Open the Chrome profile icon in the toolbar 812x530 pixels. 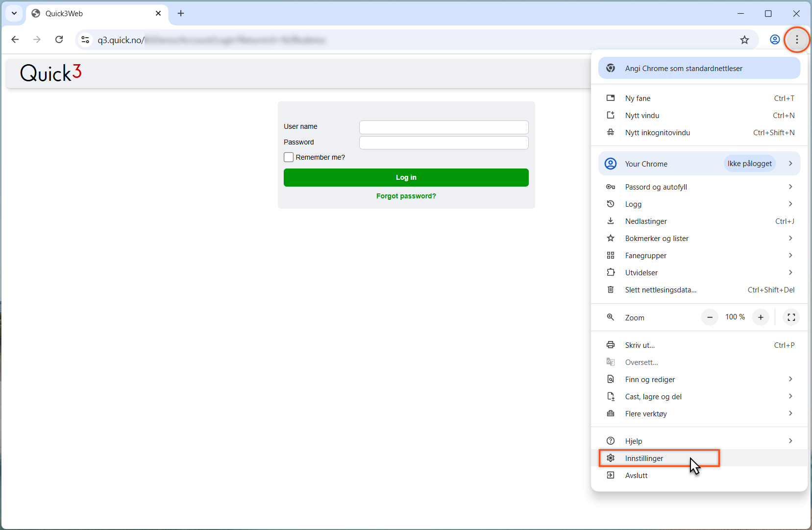[775, 40]
